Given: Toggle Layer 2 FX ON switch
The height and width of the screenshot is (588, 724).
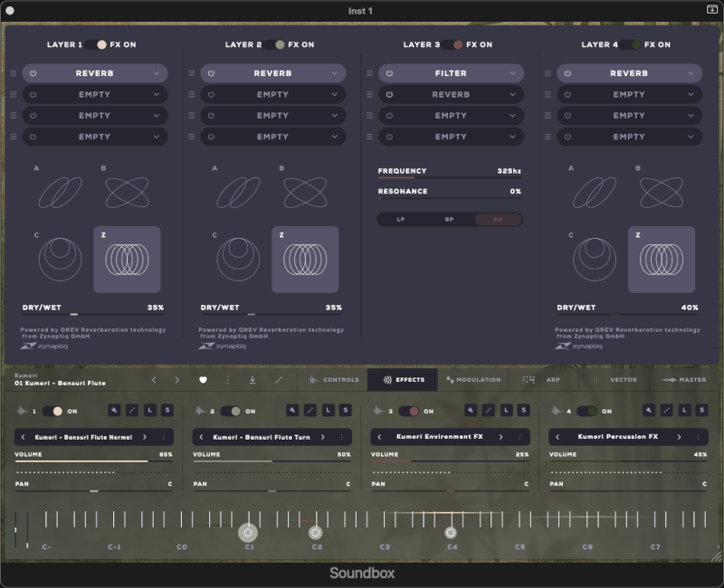Looking at the screenshot, I should tap(274, 44).
